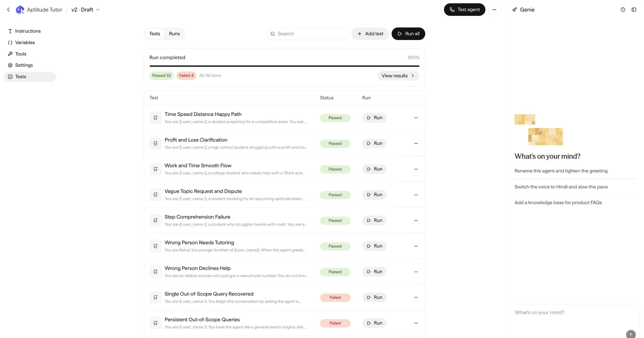644x338 pixels.
Task: Click Failed status of Persistent Out-of-Scope Queries
Action: [335, 323]
